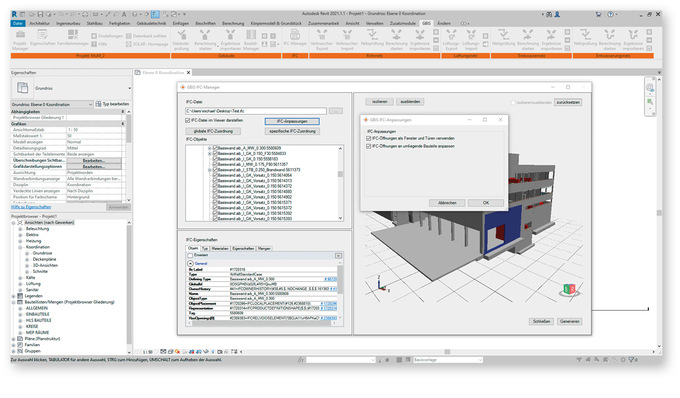Expand the Lüftung node in project browser

coord(20,284)
